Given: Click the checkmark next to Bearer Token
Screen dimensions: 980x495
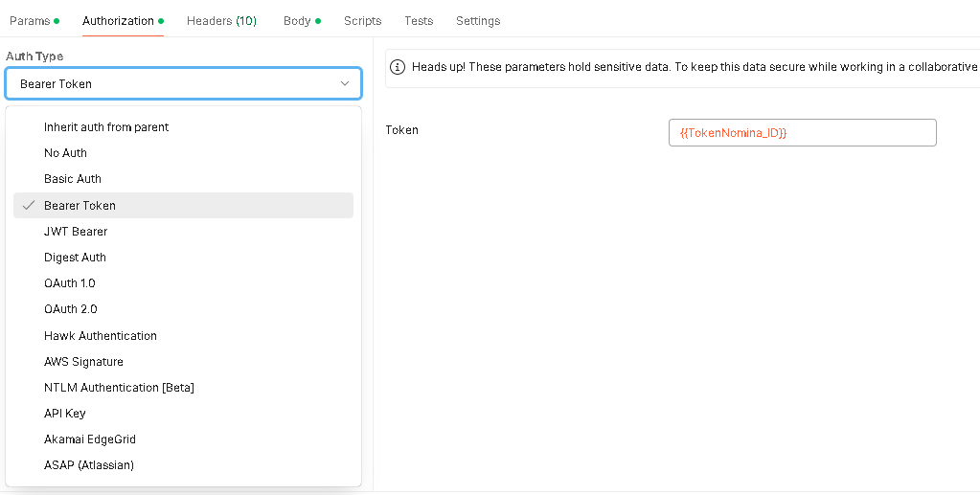Looking at the screenshot, I should 28,206.
